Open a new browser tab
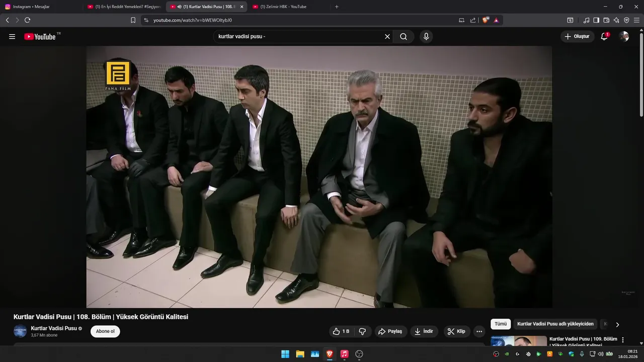Viewport: 644px width, 362px height. (x=337, y=7)
